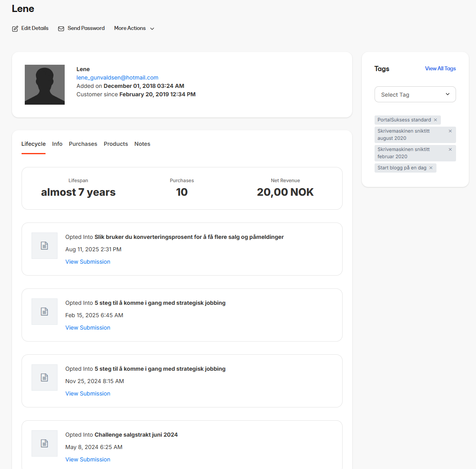Switch to the Info tab

[x=57, y=144]
